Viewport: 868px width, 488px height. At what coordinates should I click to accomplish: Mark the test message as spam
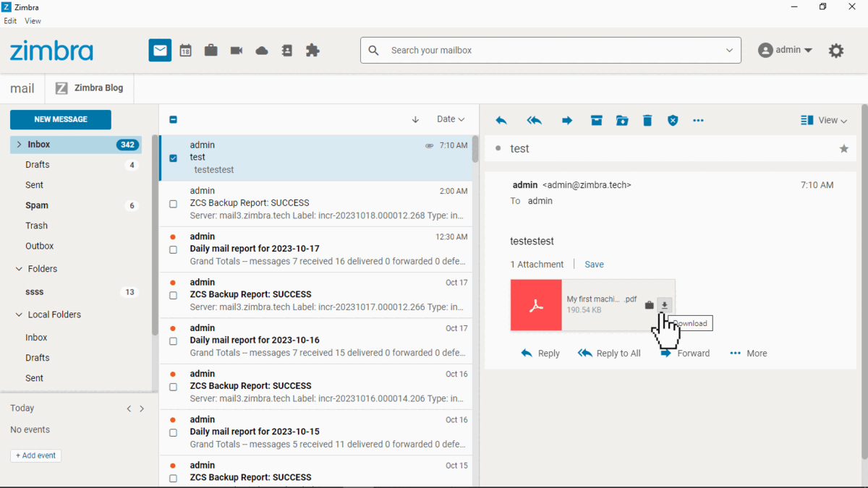pos(673,121)
